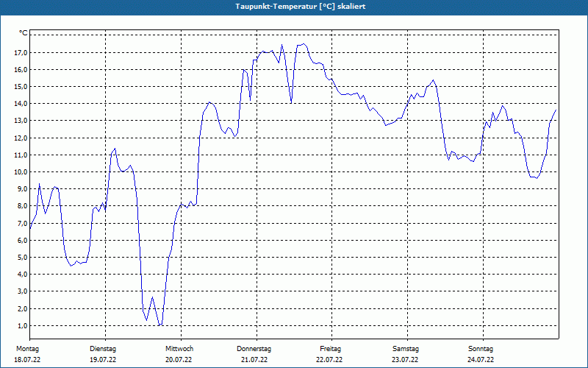Click the date 21.07.22
The image size is (588, 368).
click(x=254, y=360)
